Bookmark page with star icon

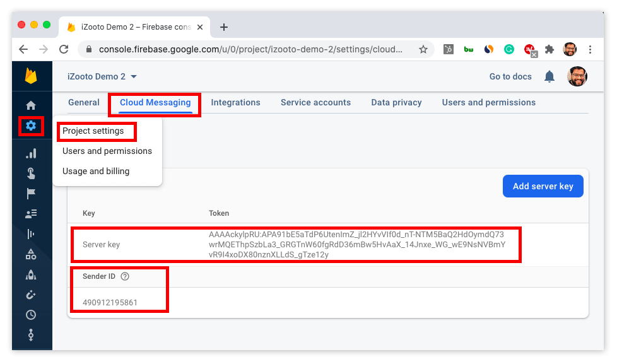(423, 49)
